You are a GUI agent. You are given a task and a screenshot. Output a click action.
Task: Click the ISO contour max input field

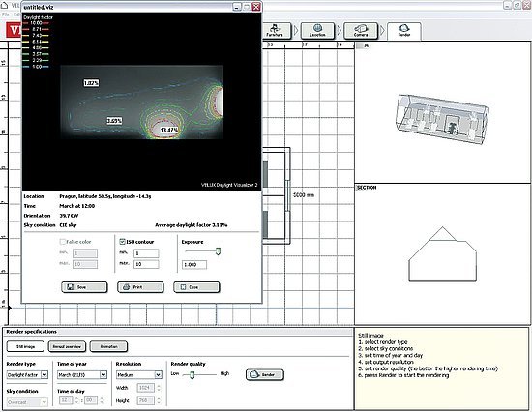pos(146,264)
